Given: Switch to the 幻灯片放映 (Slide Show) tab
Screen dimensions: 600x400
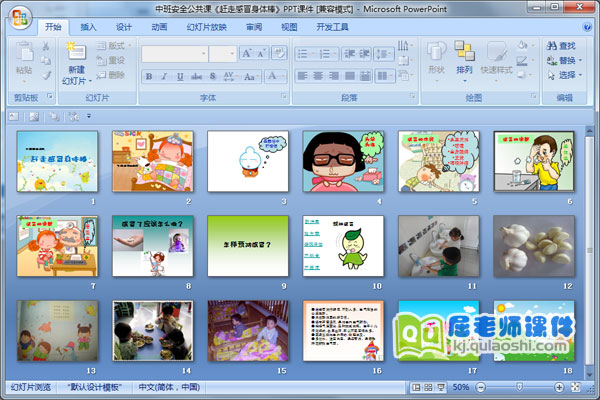Looking at the screenshot, I should [x=207, y=27].
